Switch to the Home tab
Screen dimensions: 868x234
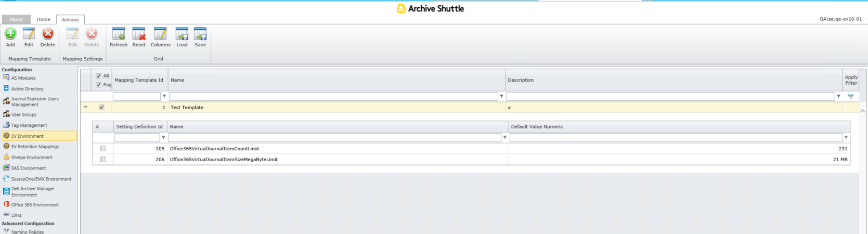pyautogui.click(x=44, y=19)
